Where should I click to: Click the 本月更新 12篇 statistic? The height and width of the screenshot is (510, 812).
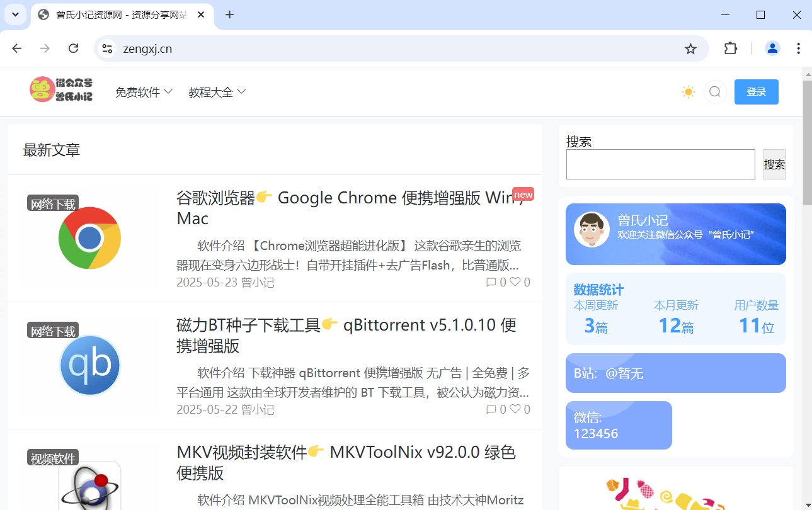(676, 317)
